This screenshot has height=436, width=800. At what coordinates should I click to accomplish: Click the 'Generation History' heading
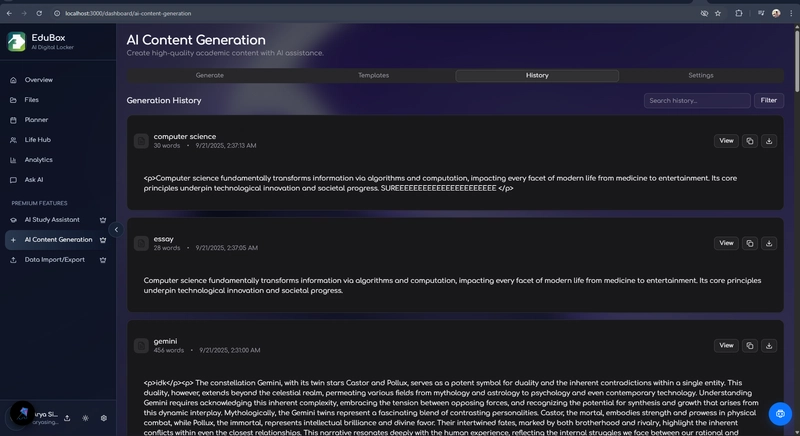pos(164,100)
